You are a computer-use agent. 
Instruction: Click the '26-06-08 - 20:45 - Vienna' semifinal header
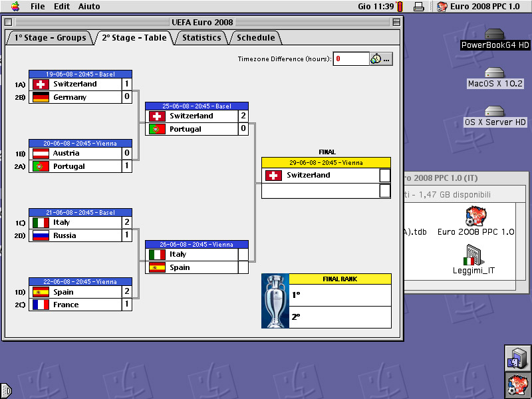point(197,245)
